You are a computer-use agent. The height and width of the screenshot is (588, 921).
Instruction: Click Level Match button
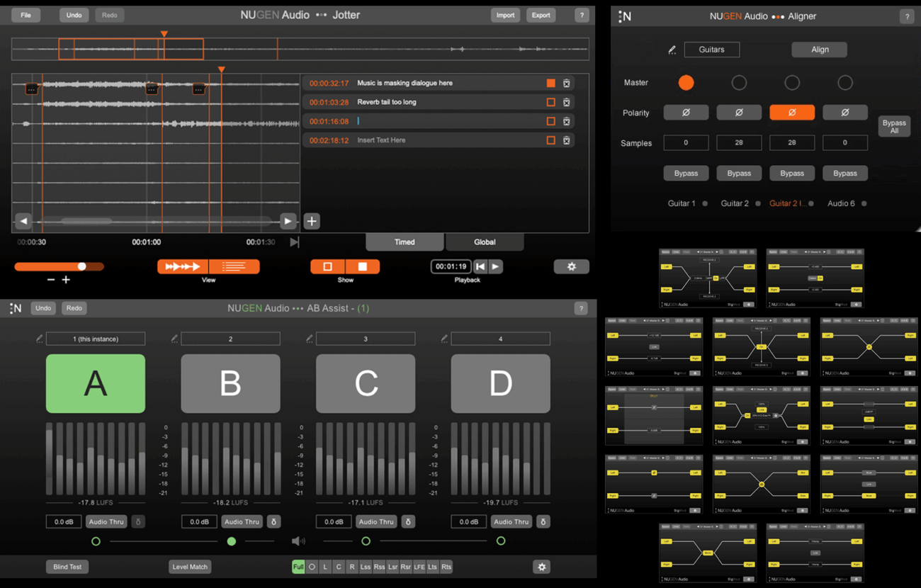190,567
